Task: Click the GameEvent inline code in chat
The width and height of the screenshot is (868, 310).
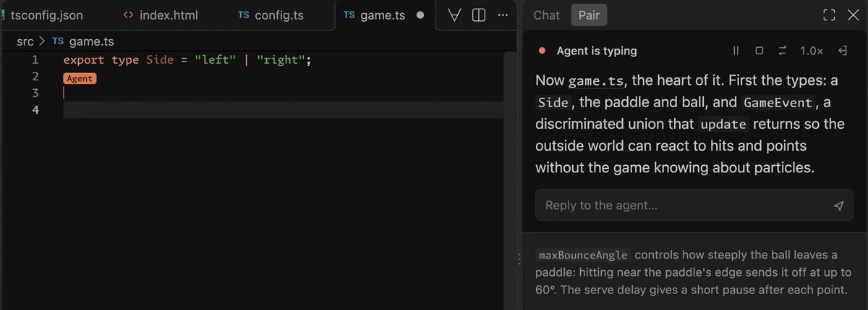Action: pyautogui.click(x=777, y=103)
